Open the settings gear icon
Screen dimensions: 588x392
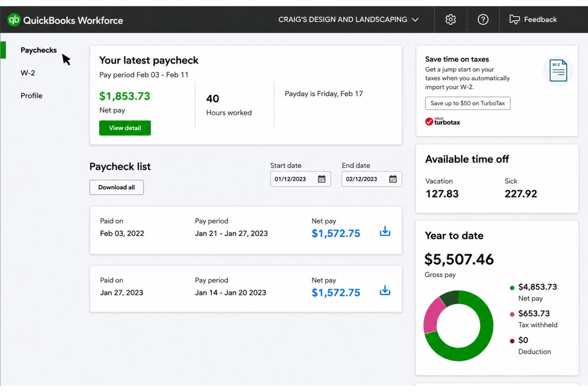pyautogui.click(x=451, y=19)
